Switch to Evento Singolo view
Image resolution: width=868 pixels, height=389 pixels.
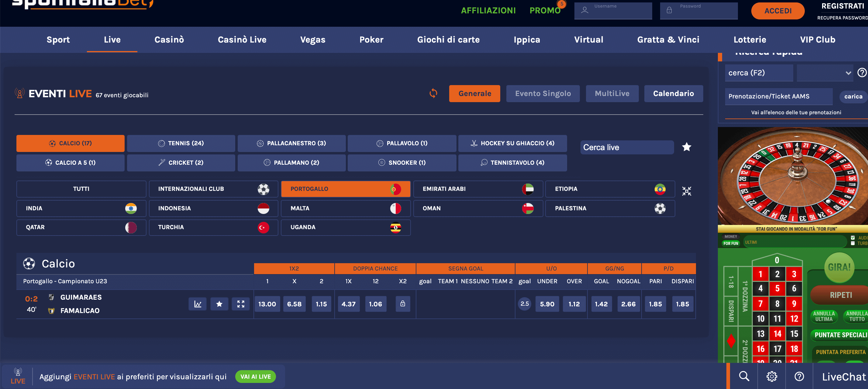[x=543, y=94]
